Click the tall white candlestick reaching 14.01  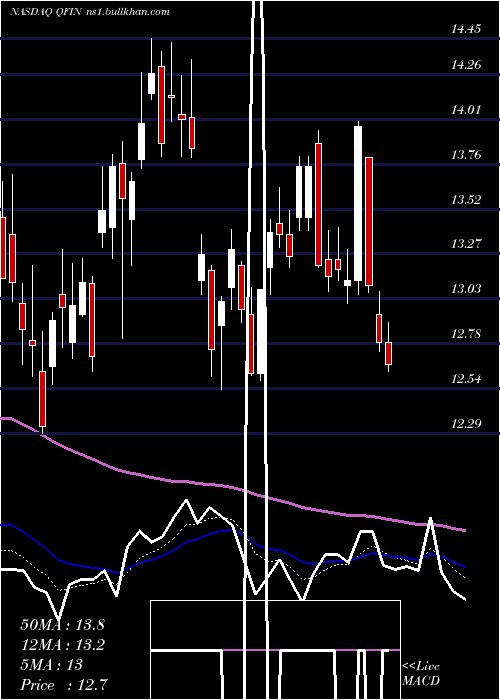click(x=358, y=204)
